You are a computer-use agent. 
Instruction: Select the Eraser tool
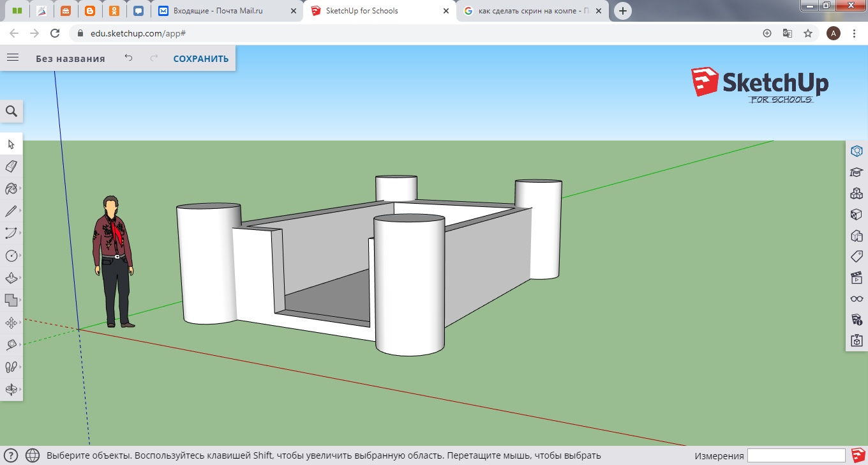[11, 167]
